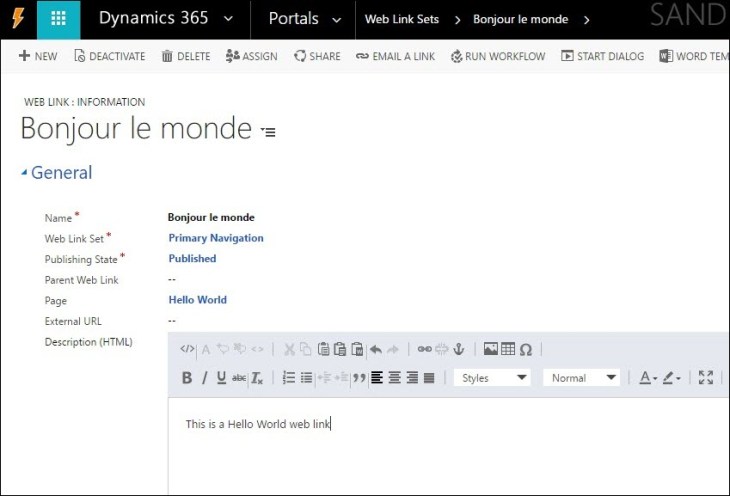Click Remove Format icon

tap(257, 378)
